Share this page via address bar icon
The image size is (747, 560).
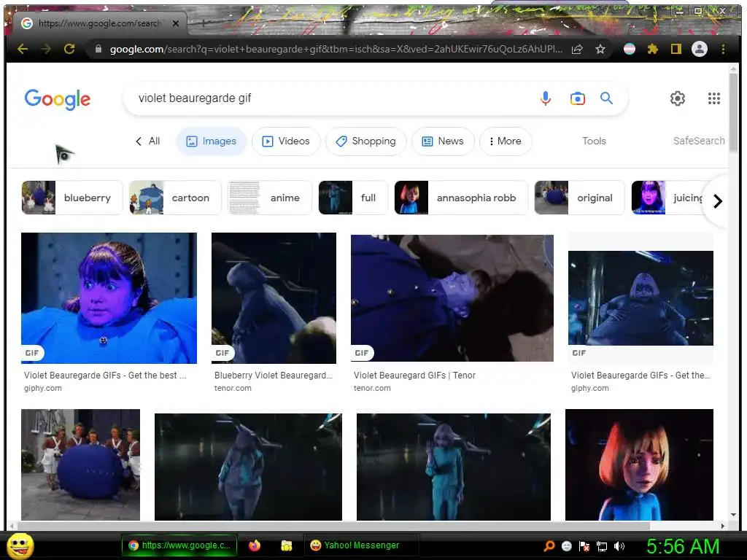(577, 49)
